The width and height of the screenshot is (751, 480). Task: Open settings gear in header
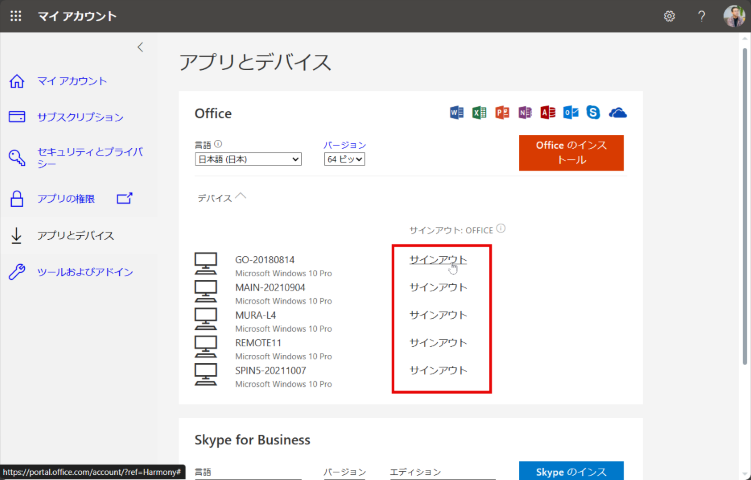click(669, 16)
